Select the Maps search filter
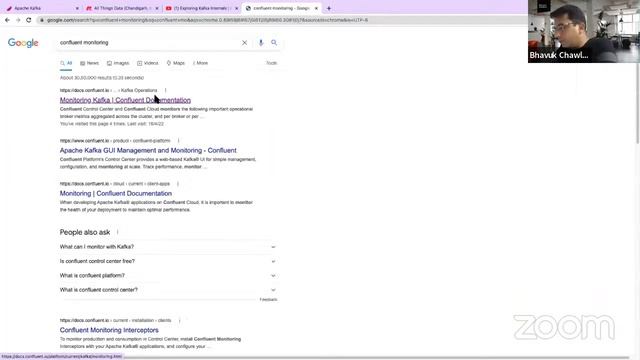The height and width of the screenshot is (360, 640). pos(176,63)
